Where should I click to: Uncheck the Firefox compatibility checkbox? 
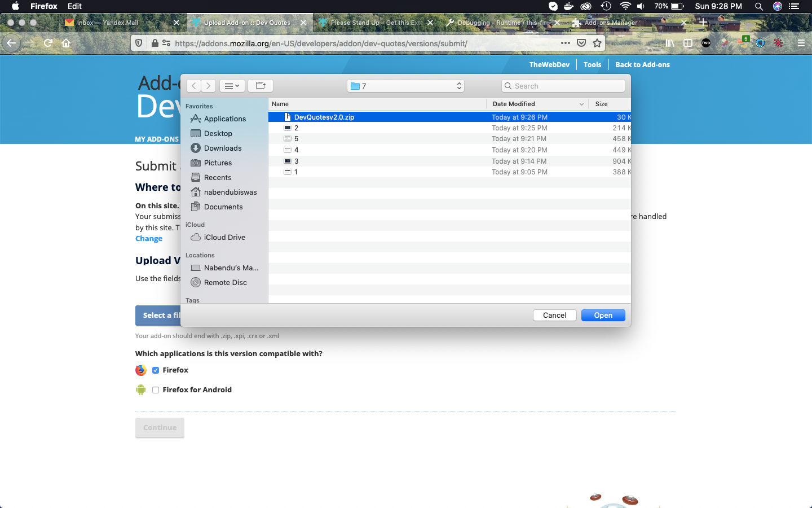click(156, 370)
